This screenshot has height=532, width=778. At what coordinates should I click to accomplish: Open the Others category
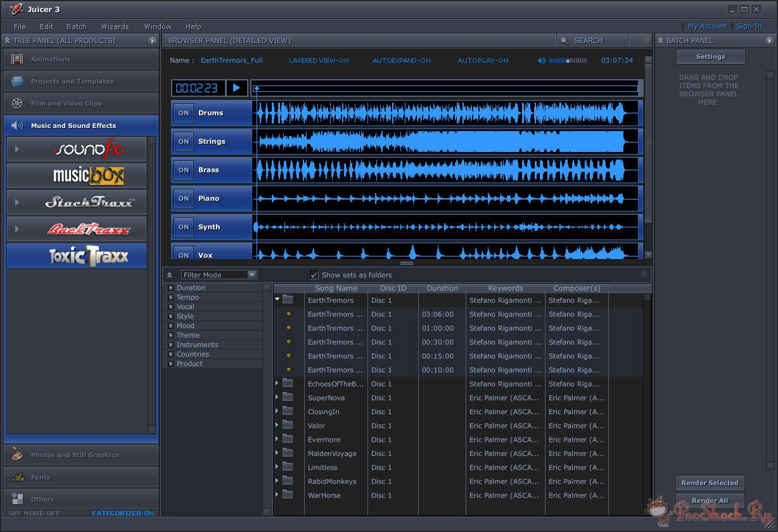click(81, 499)
